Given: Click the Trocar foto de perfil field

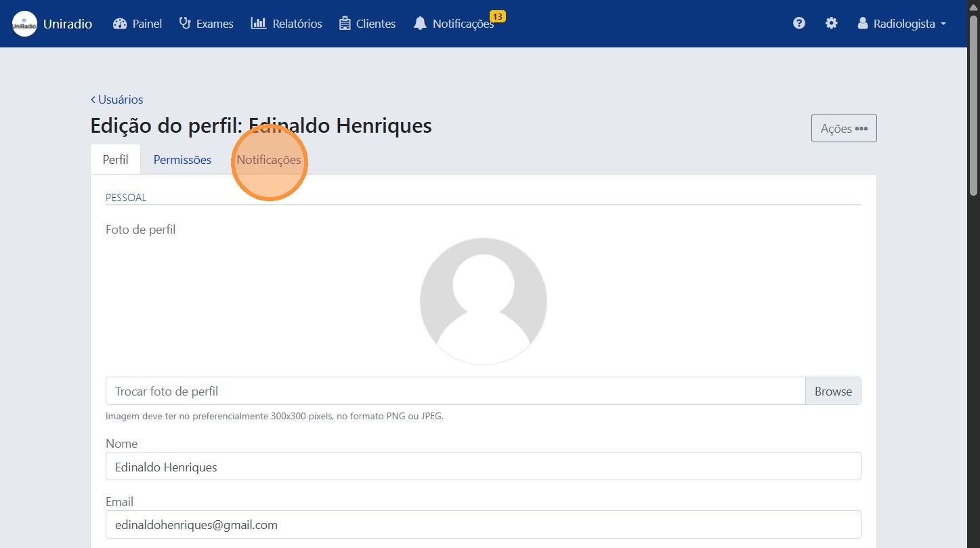Looking at the screenshot, I should (454, 391).
